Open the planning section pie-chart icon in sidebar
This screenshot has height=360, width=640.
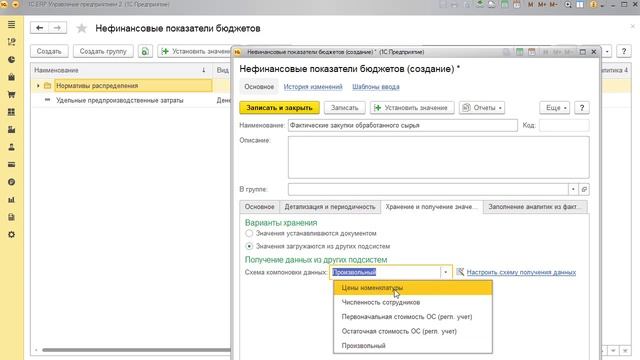point(11,60)
